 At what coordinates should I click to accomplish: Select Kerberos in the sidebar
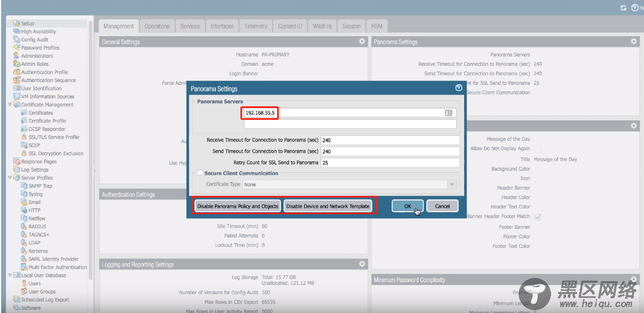(38, 251)
